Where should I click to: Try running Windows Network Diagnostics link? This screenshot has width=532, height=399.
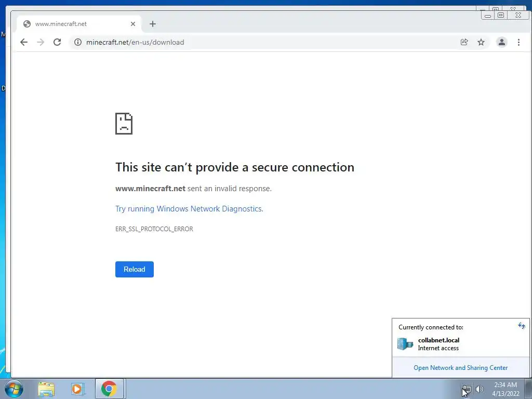coord(189,209)
